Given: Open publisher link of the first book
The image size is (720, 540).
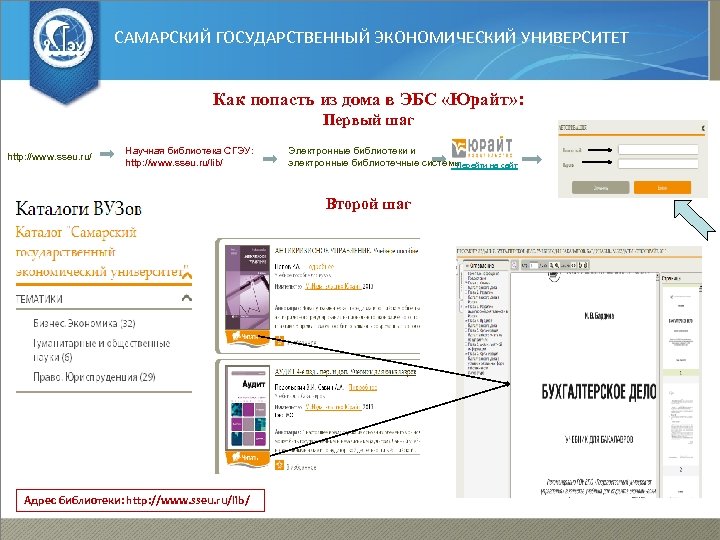Looking at the screenshot, I should point(333,286).
